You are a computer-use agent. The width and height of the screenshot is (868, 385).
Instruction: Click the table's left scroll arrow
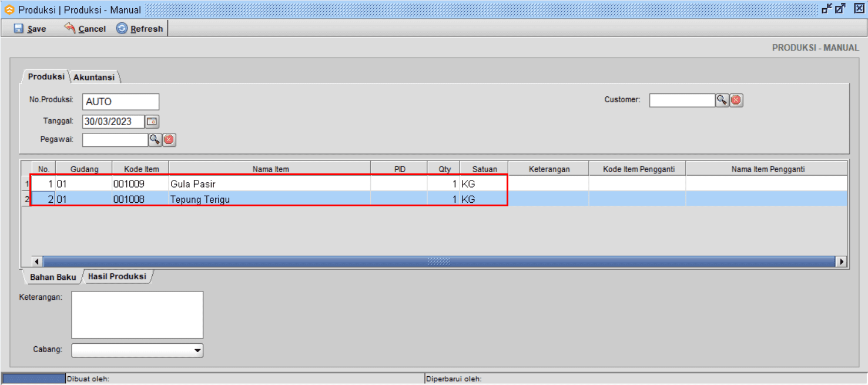pyautogui.click(x=38, y=262)
